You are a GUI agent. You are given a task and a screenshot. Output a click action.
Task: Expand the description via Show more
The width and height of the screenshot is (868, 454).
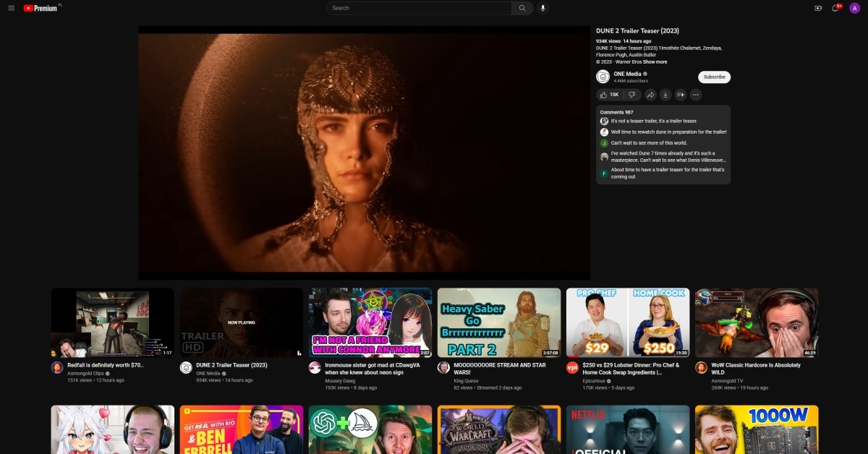pyautogui.click(x=657, y=61)
